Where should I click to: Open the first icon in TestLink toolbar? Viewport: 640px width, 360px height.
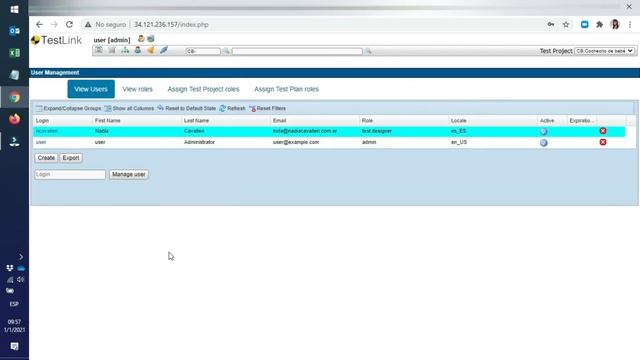coord(99,50)
